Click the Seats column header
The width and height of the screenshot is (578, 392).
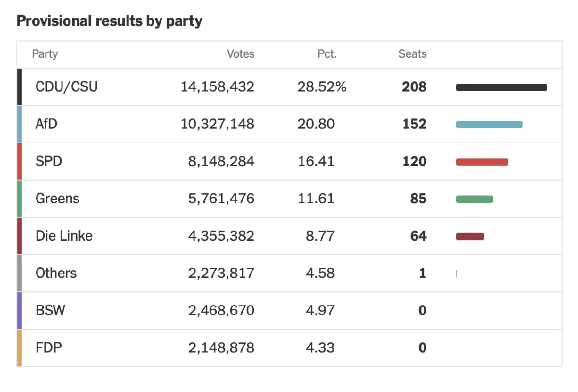pyautogui.click(x=412, y=54)
